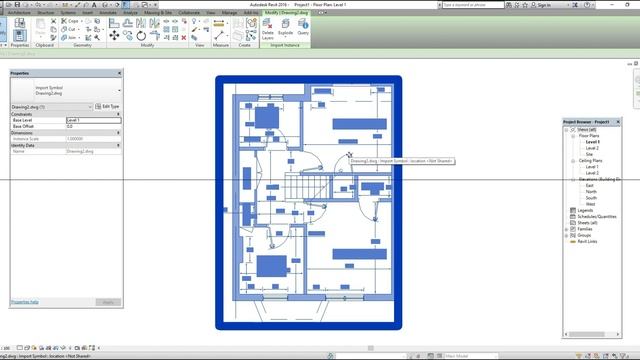Click the Cut to Clipboard scissors icon

(x=53, y=21)
